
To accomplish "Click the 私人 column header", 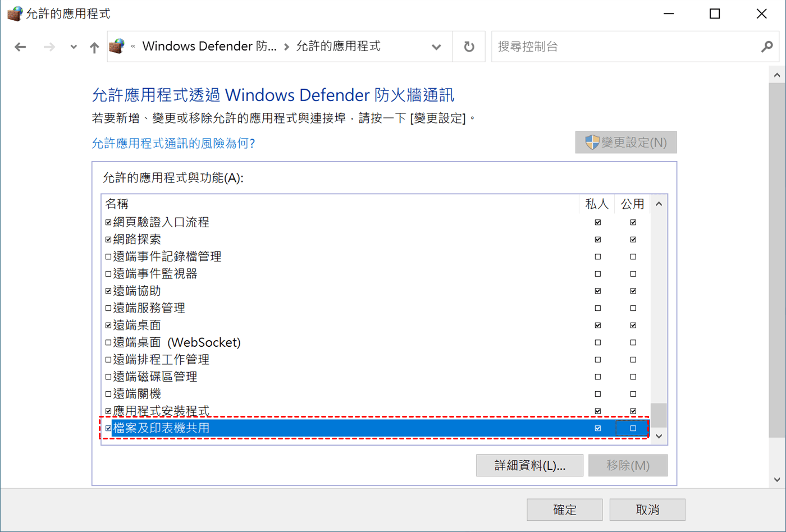I will pyautogui.click(x=597, y=204).
